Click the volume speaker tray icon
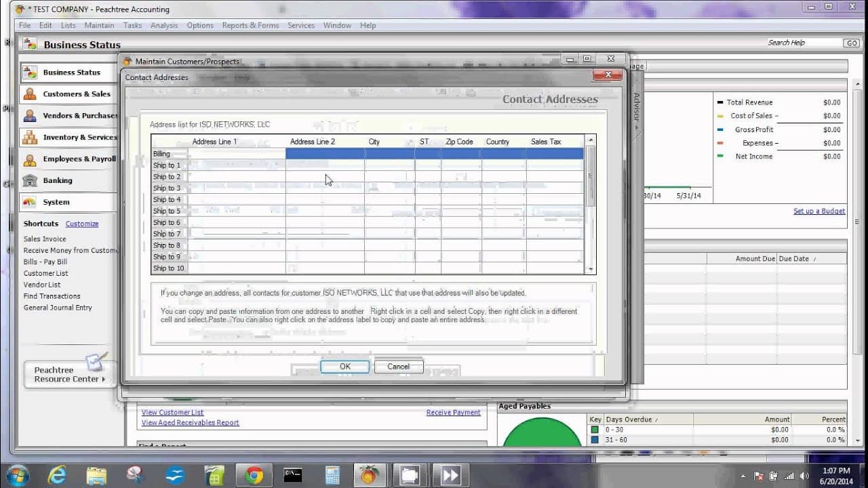Viewport: 868px width, 488px height. (805, 476)
